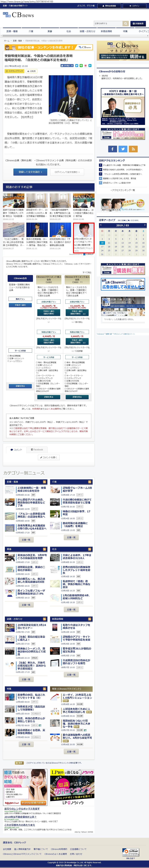Open article 23医療機関に一般・療養病床1801床を配分
The width and height of the screenshot is (149, 868).
[x=32, y=489]
